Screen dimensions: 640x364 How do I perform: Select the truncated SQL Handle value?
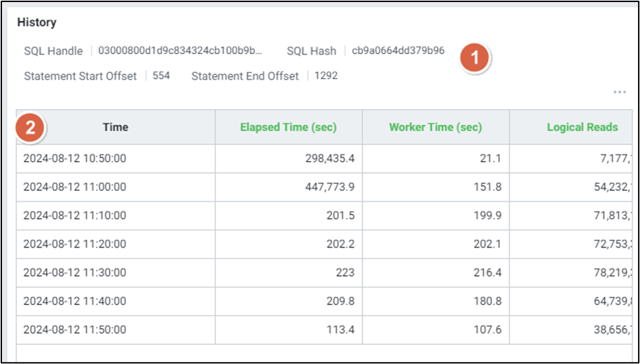(x=179, y=51)
